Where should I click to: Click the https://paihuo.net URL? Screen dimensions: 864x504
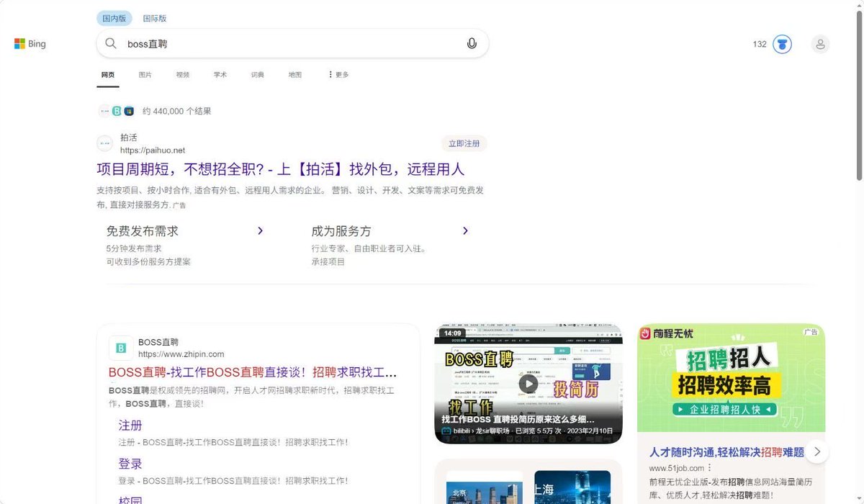[x=153, y=150]
